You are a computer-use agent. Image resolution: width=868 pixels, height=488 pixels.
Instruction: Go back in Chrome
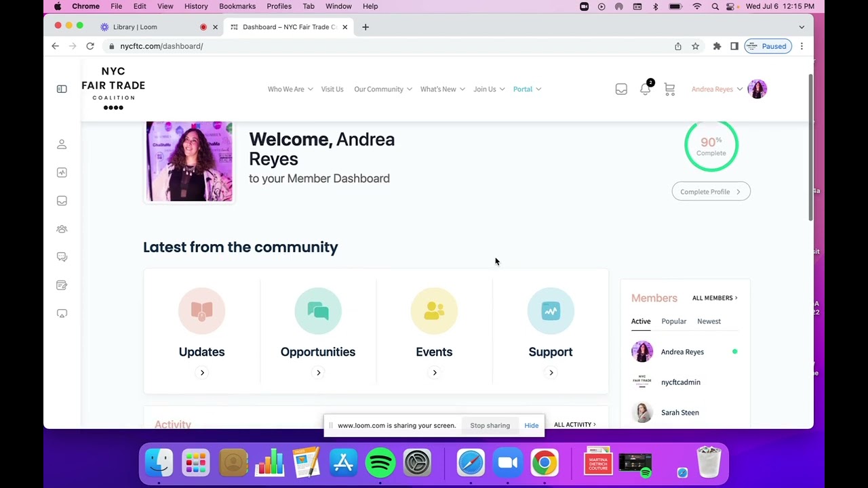(x=56, y=46)
